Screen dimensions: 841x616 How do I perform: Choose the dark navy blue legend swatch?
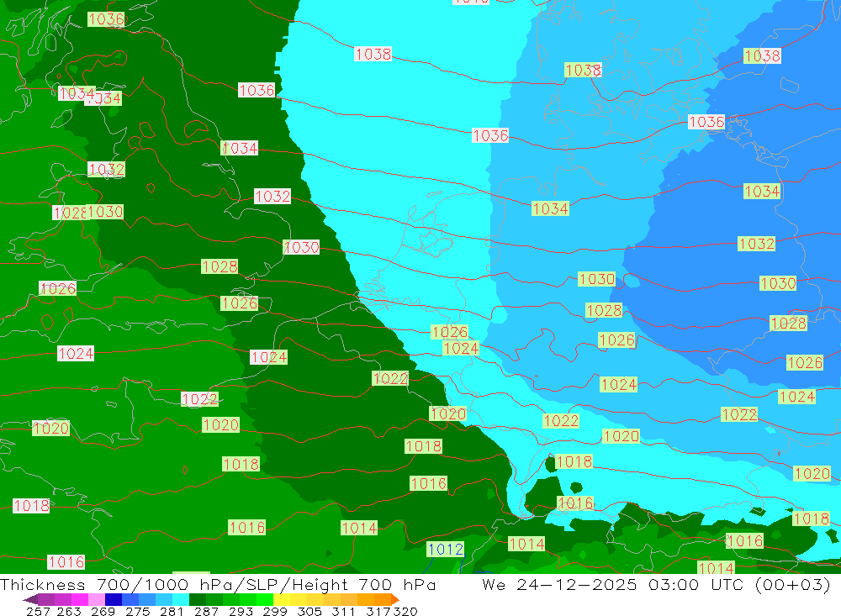click(114, 599)
